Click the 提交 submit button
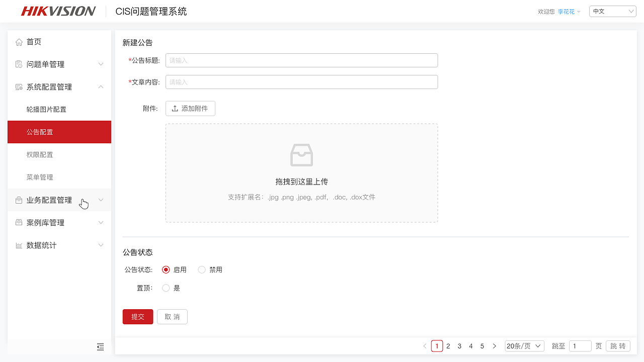This screenshot has height=362, width=644. 137,317
